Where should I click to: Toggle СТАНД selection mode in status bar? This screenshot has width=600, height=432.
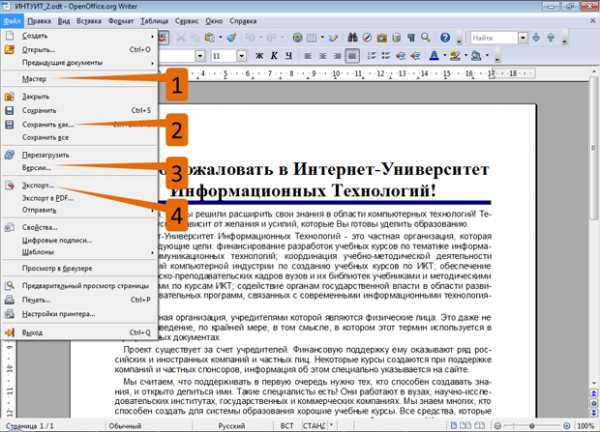pyautogui.click(x=313, y=425)
